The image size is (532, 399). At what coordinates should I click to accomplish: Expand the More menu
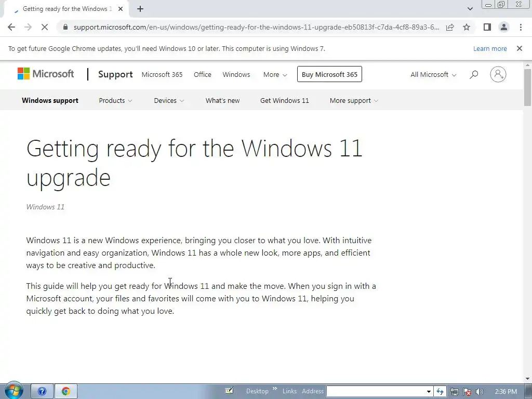(x=275, y=75)
